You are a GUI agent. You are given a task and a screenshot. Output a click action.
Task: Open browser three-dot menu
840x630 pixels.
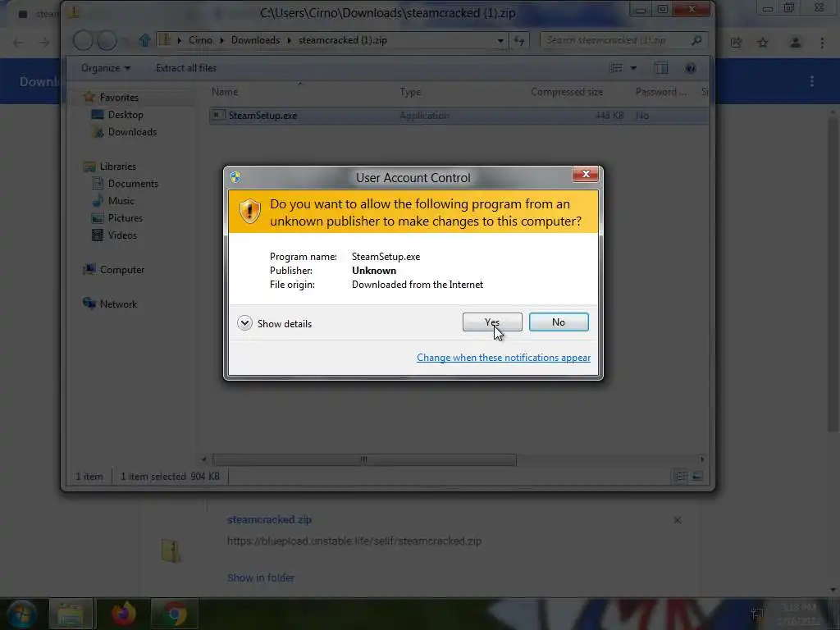click(x=822, y=43)
